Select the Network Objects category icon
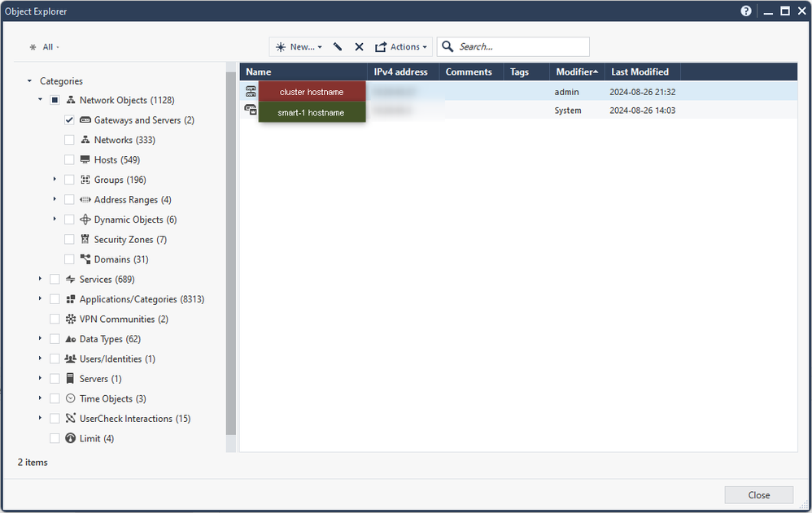 tap(70, 99)
